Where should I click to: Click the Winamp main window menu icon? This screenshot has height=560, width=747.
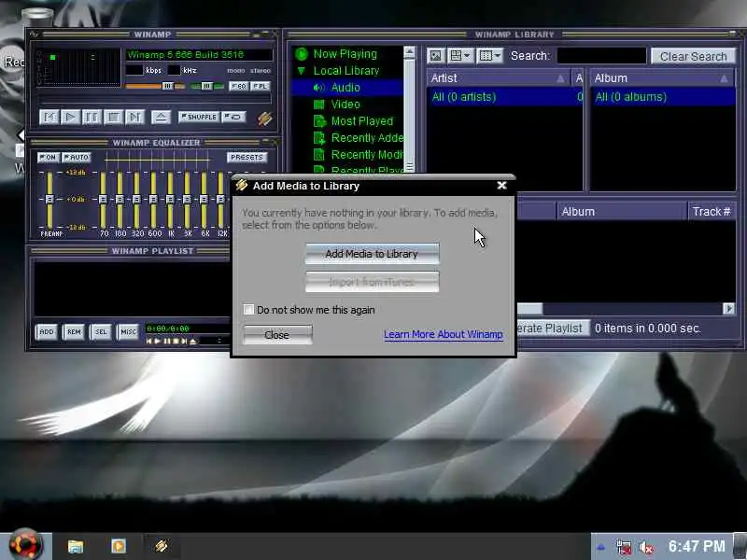(x=34, y=35)
